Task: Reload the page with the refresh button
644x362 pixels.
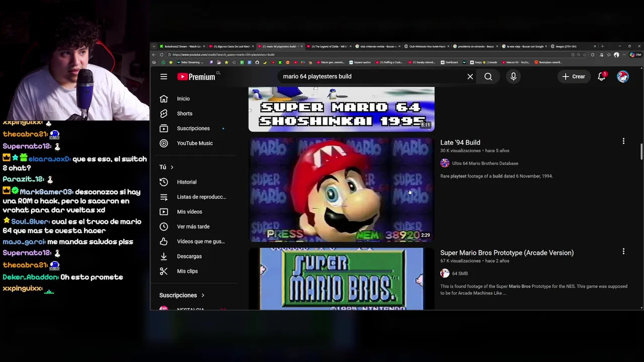Action: tap(162, 54)
